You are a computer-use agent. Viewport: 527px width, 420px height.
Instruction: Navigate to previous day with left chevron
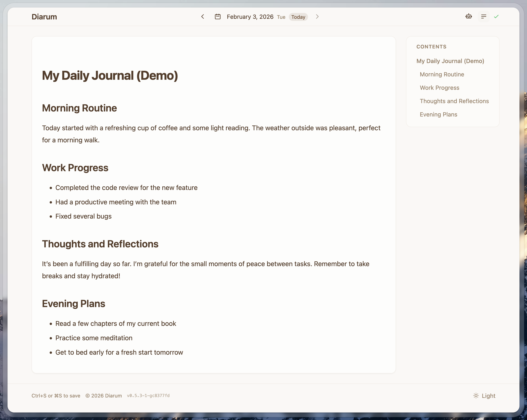(203, 17)
